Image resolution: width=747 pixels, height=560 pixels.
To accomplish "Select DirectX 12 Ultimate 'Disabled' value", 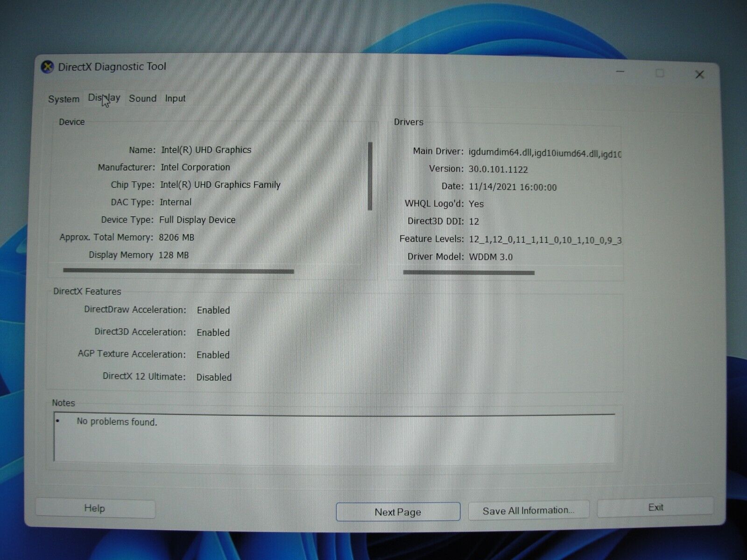I will [x=214, y=378].
